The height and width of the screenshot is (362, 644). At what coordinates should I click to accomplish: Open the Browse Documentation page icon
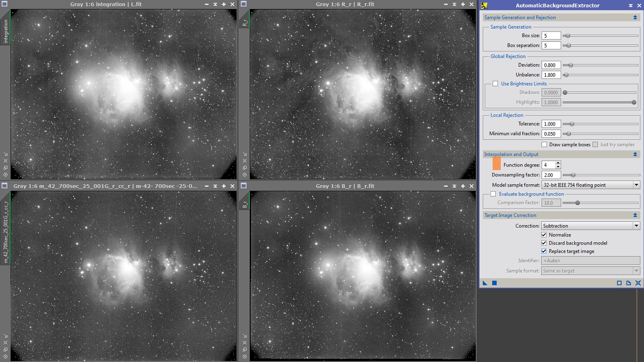coord(629,283)
